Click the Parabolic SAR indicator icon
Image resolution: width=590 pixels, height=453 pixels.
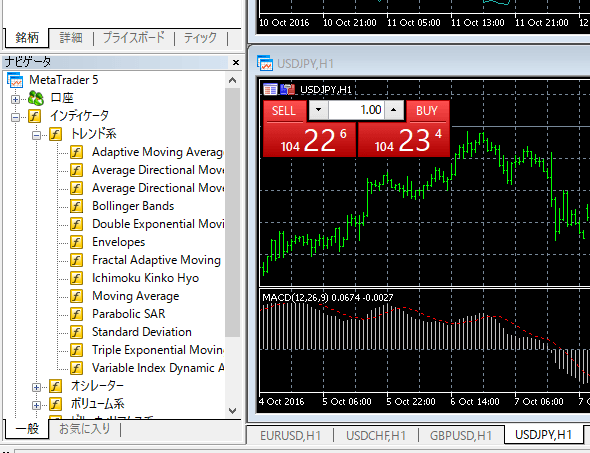[76, 314]
